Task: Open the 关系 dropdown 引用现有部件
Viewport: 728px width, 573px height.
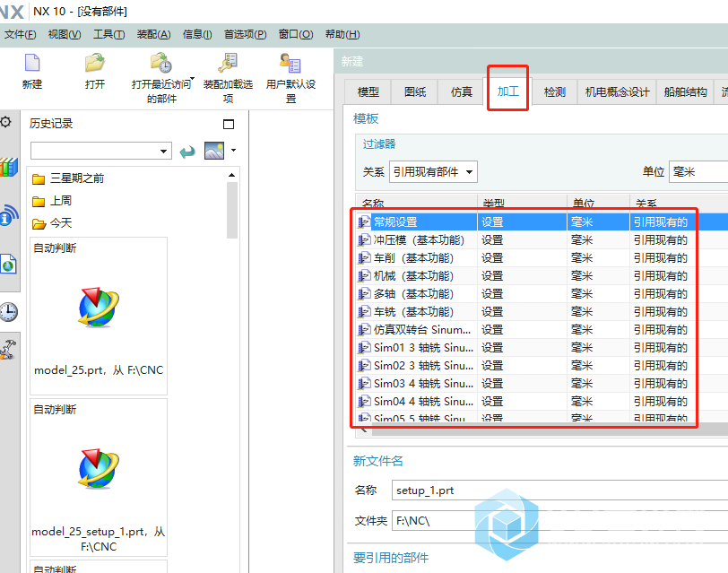Action: click(433, 172)
